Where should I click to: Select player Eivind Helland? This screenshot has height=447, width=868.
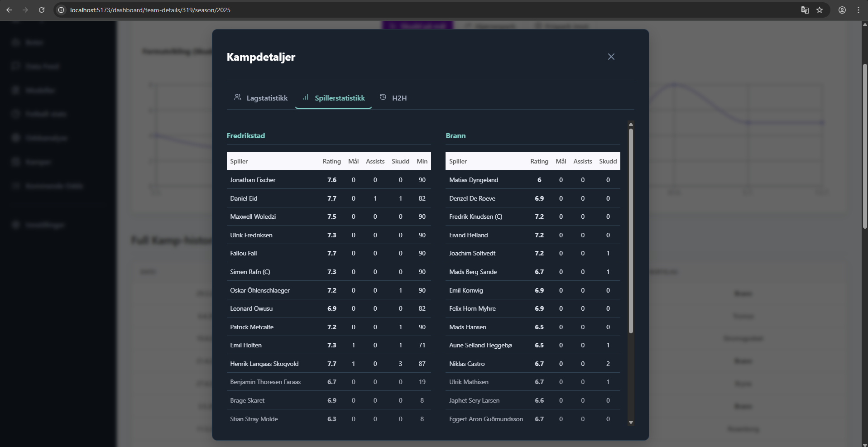tap(469, 235)
